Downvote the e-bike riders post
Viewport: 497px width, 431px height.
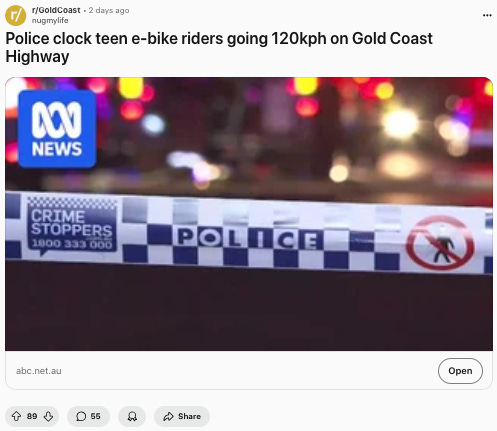[x=48, y=416]
